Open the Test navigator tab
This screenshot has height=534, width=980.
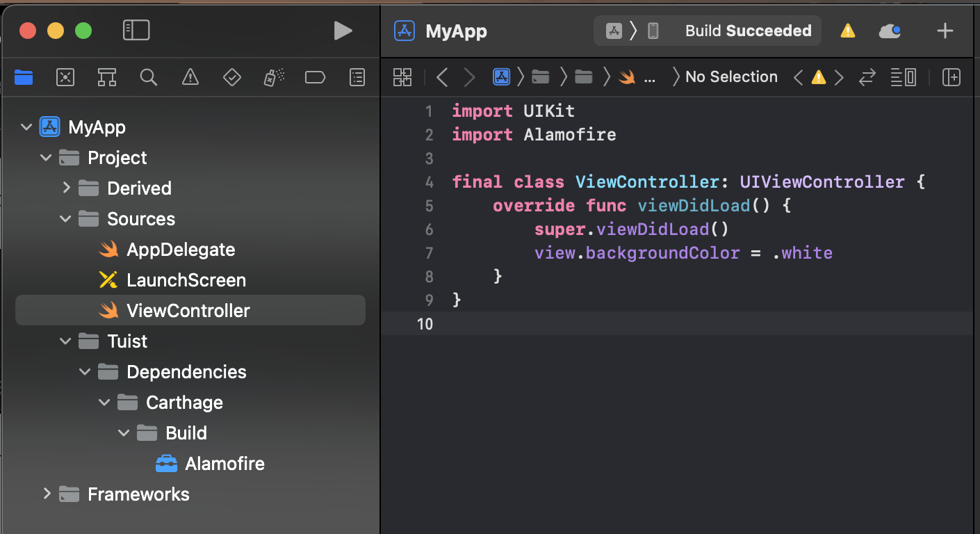coord(231,77)
